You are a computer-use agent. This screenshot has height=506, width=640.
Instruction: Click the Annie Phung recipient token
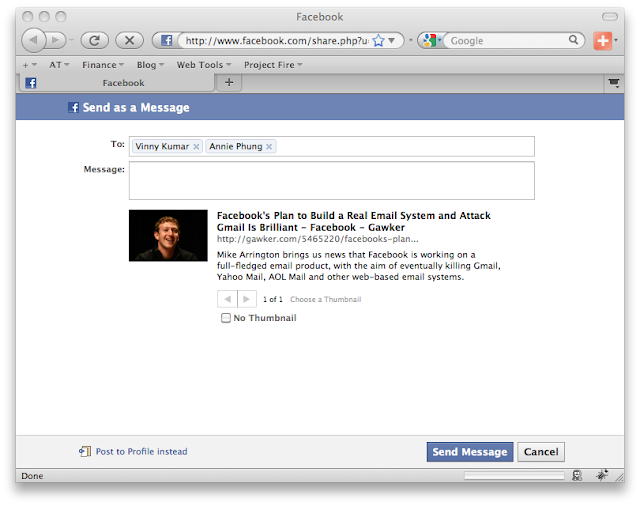click(x=241, y=146)
